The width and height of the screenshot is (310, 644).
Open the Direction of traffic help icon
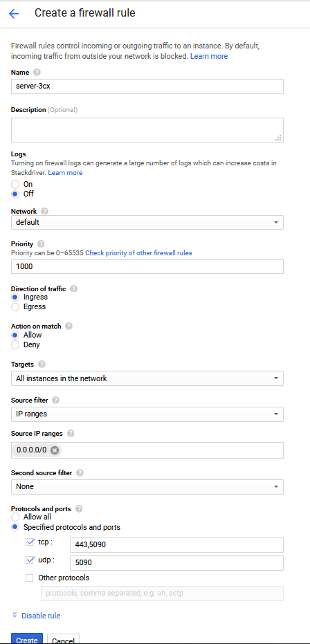[x=73, y=288]
